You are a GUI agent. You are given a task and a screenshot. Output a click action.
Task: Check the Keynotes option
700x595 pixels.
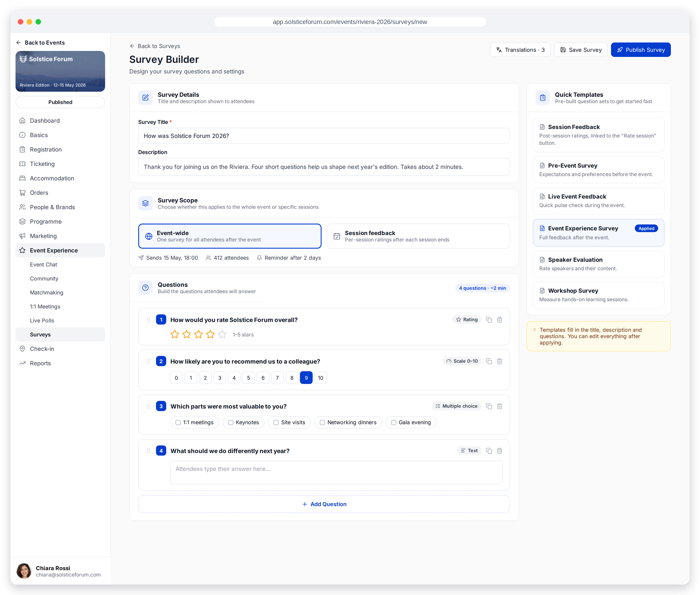(231, 422)
